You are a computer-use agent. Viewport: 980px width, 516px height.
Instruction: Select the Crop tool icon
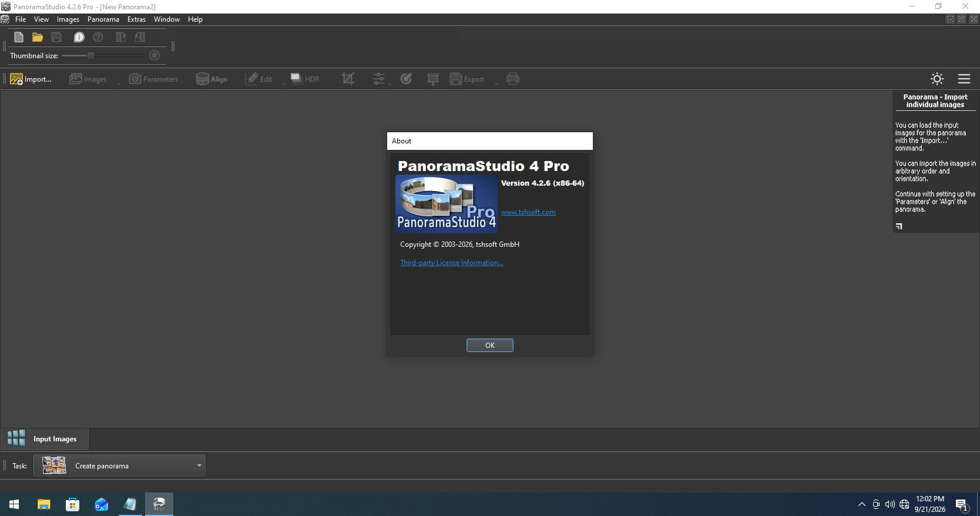click(x=348, y=79)
